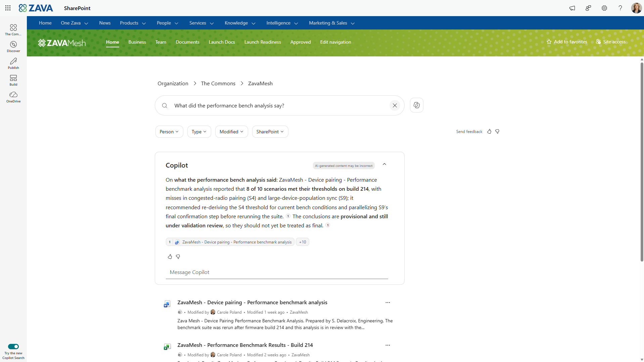Open more options for Performance benchmark analysis
Screen dimensions: 644x362
(x=388, y=303)
